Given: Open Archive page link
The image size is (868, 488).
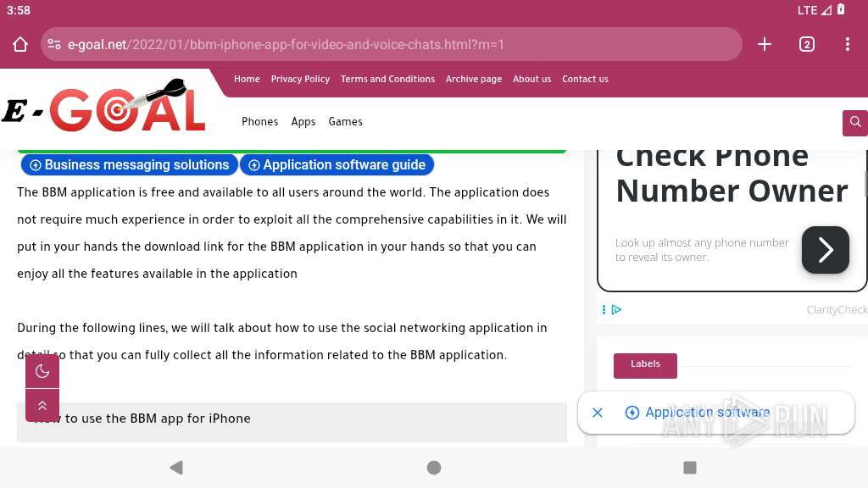Looking at the screenshot, I should 474,79.
